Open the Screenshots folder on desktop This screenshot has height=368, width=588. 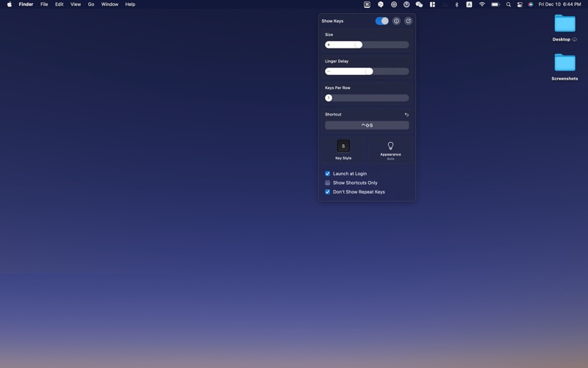(x=564, y=64)
